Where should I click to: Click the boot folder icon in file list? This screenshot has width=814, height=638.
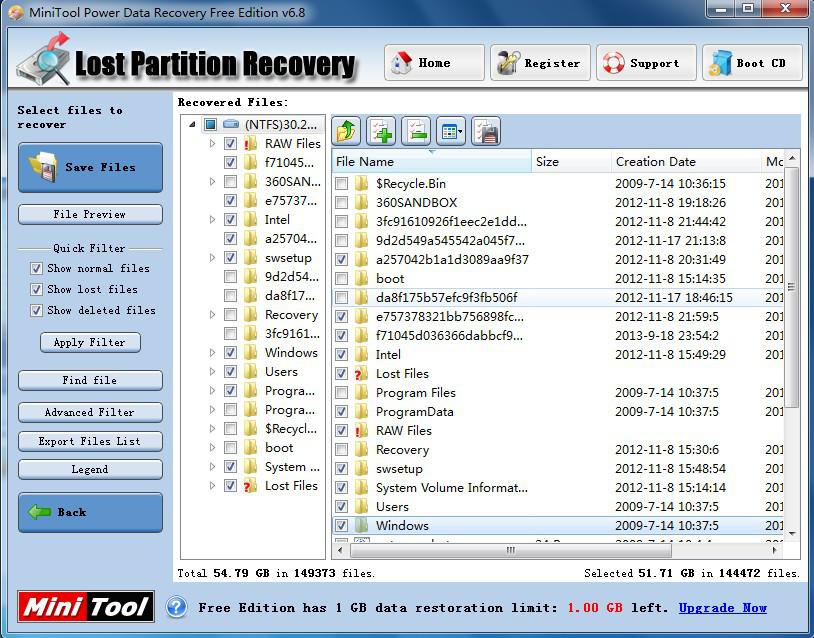click(x=361, y=279)
